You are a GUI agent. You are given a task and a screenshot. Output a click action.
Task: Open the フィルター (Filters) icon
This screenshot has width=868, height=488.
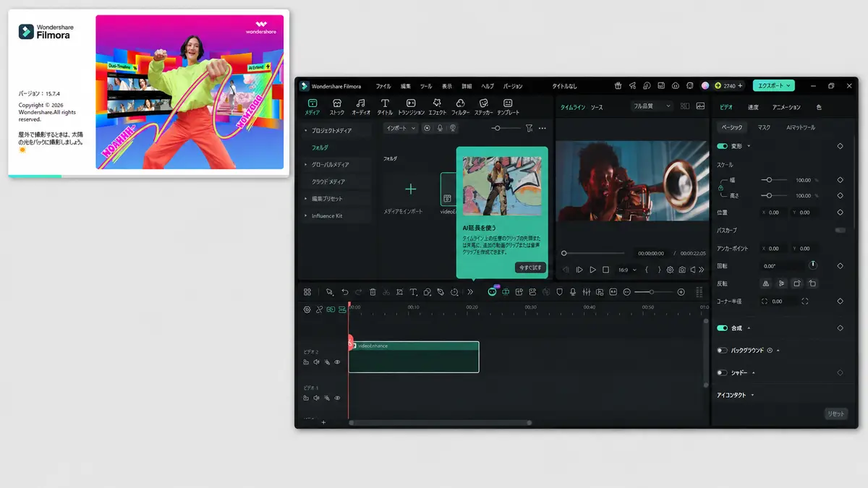461,107
